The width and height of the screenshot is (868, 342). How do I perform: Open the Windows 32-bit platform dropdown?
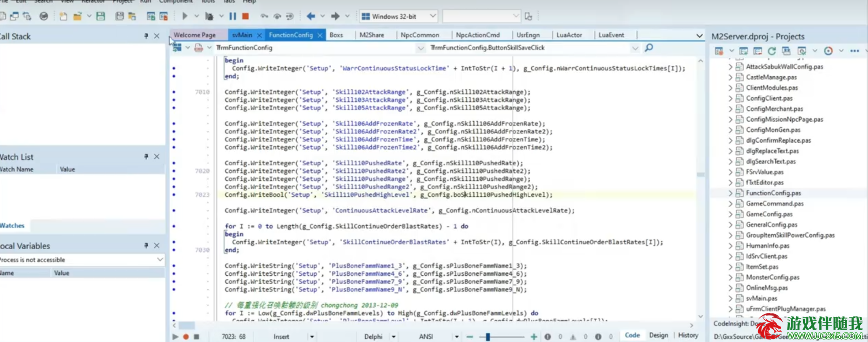click(x=432, y=16)
